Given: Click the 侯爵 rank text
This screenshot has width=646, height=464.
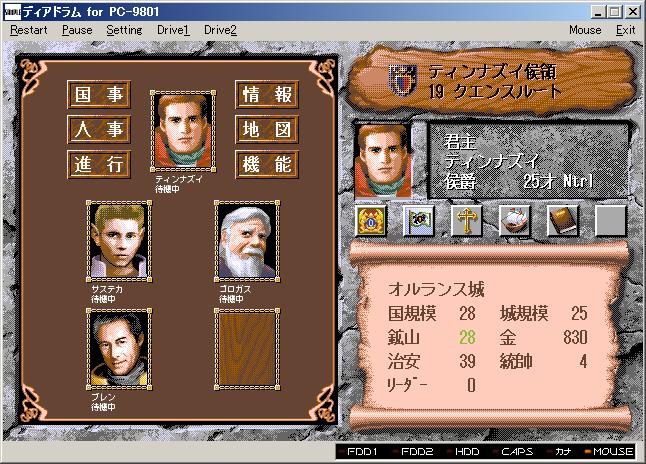Looking at the screenshot, I should [461, 181].
